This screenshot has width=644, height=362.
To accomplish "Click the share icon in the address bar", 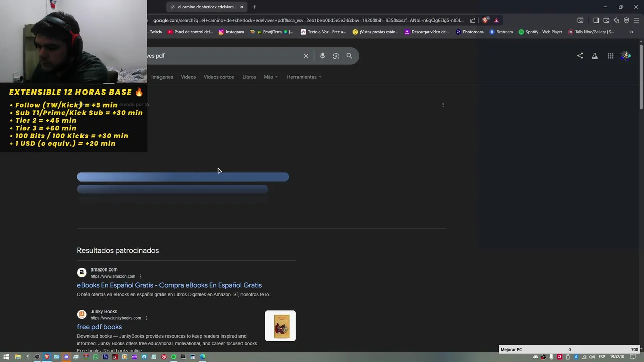I will (x=473, y=20).
